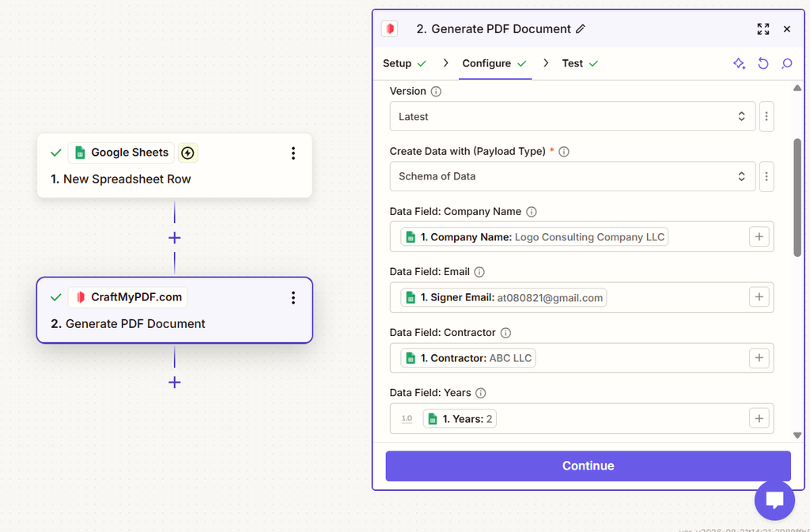Click the panel scrollbar thumb
The height and width of the screenshot is (532, 810).
797,197
